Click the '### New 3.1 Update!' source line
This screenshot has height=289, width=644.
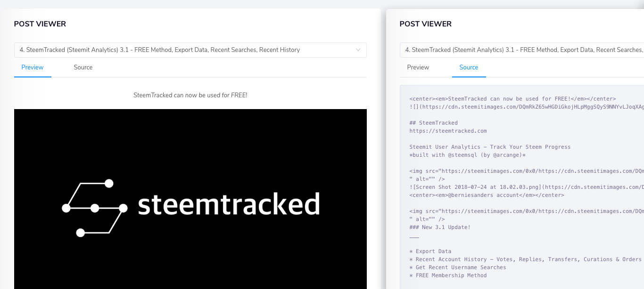pos(440,227)
